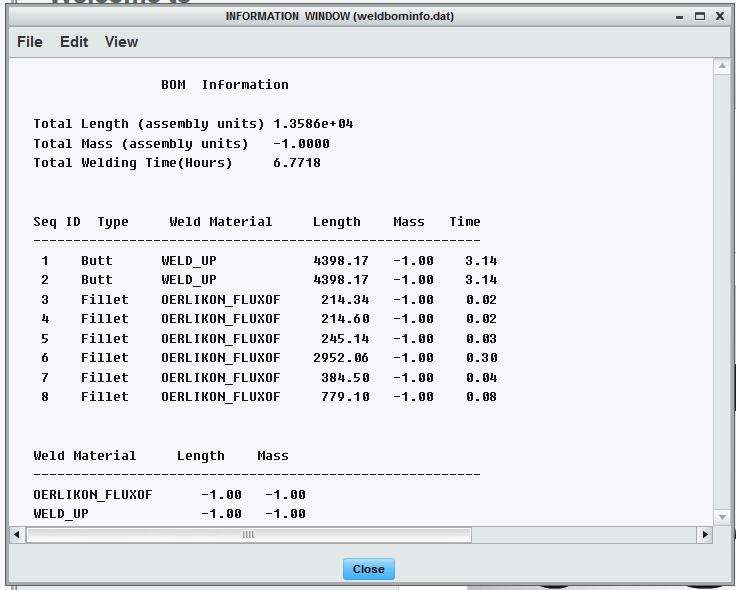Open the Edit menu
The width and height of the screenshot is (736, 590).
pyautogui.click(x=74, y=42)
